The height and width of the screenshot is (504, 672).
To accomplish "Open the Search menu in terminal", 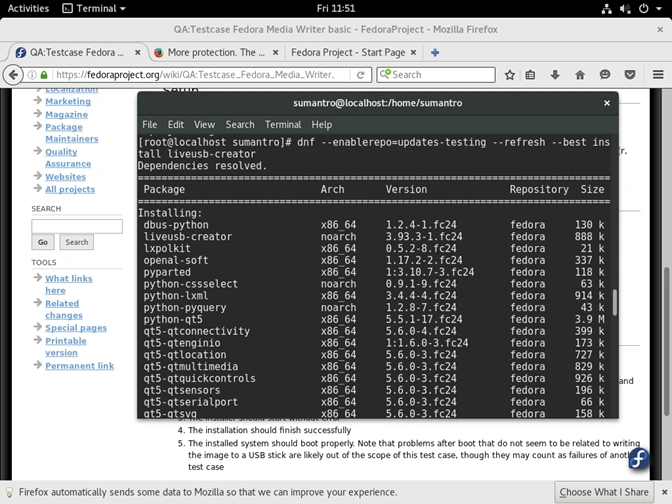I will [x=240, y=125].
